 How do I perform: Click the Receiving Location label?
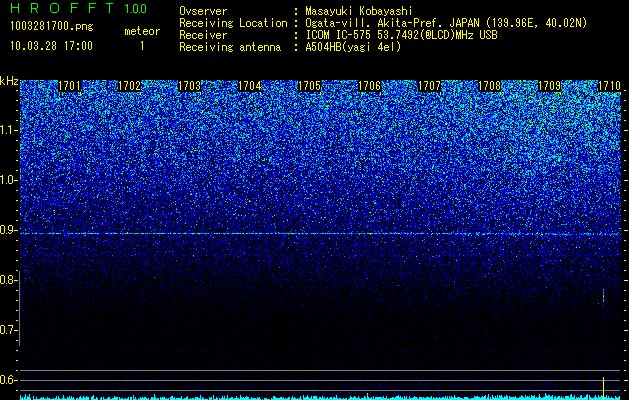(x=233, y=24)
